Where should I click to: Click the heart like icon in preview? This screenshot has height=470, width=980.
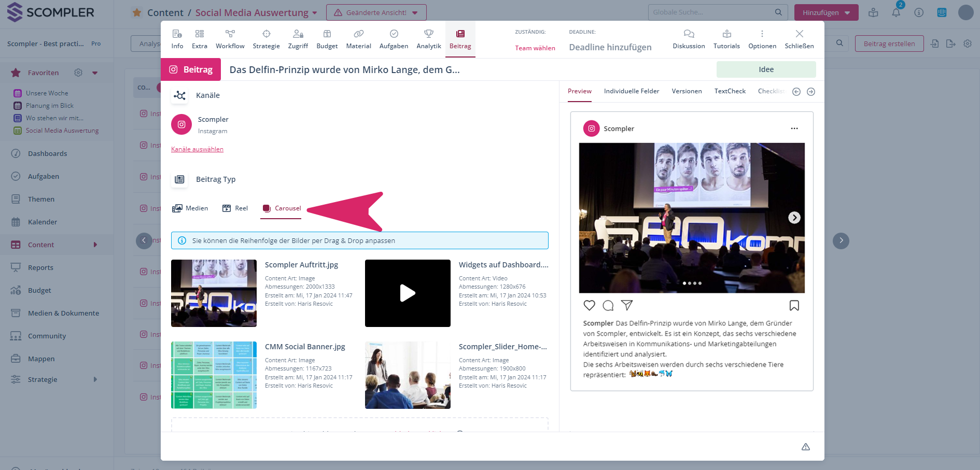pyautogui.click(x=589, y=305)
